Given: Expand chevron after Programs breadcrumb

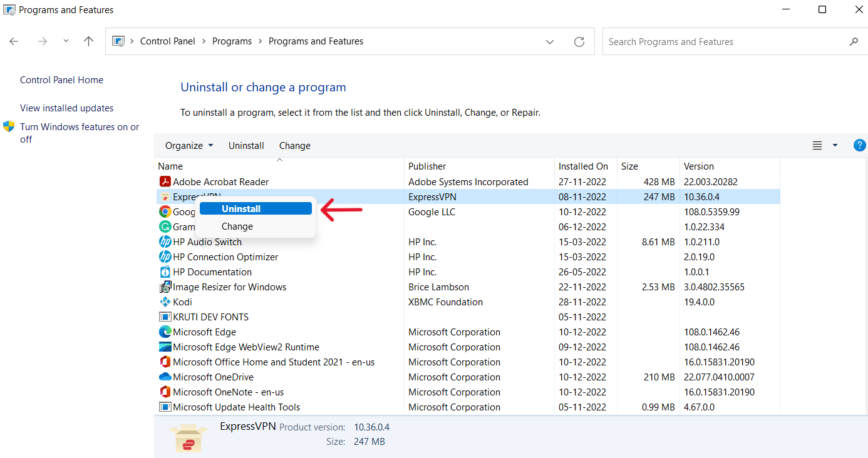Looking at the screenshot, I should click(260, 41).
